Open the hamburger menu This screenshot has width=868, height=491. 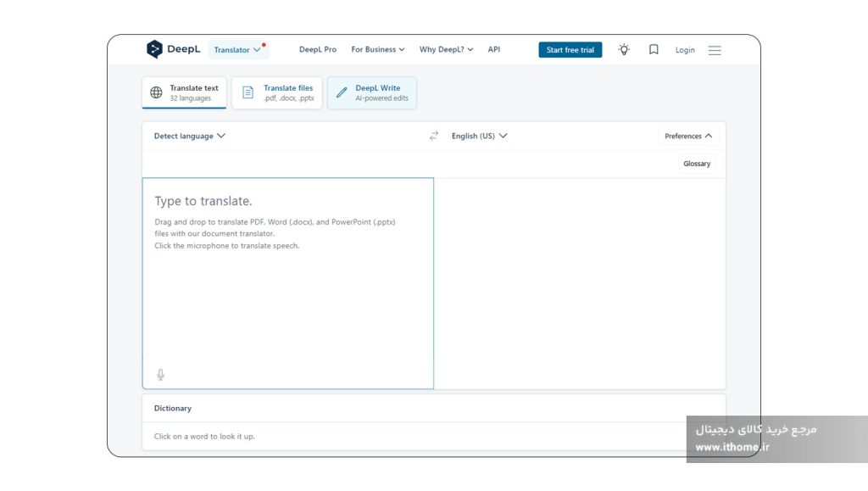pyautogui.click(x=715, y=50)
